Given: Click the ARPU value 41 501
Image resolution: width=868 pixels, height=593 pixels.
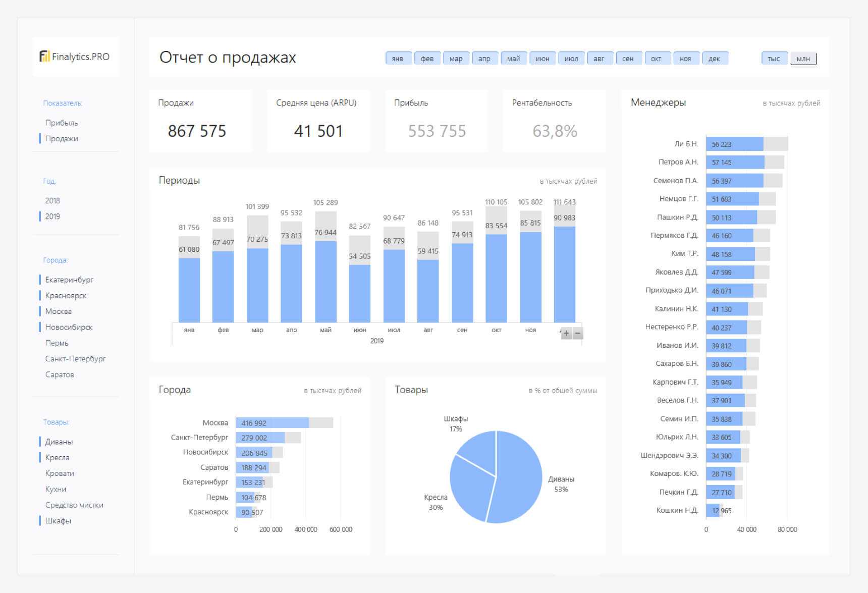Looking at the screenshot, I should click(318, 131).
